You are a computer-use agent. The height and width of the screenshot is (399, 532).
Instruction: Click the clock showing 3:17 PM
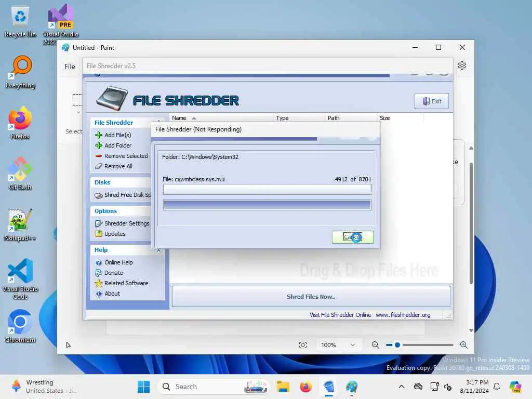point(474,387)
